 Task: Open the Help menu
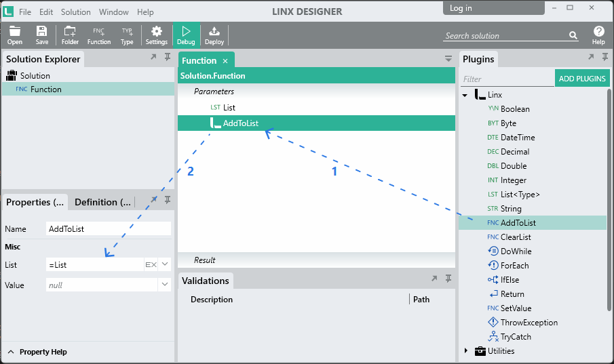pos(145,12)
